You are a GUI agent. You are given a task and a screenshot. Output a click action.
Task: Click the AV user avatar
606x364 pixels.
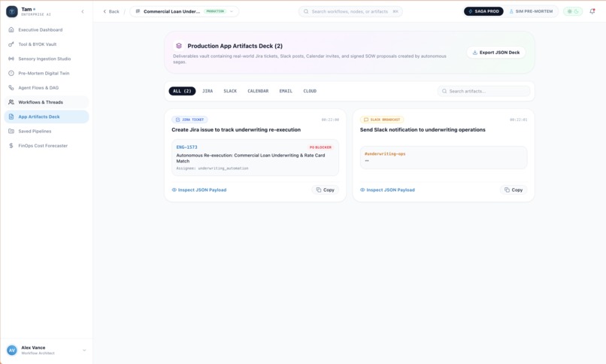pyautogui.click(x=12, y=350)
